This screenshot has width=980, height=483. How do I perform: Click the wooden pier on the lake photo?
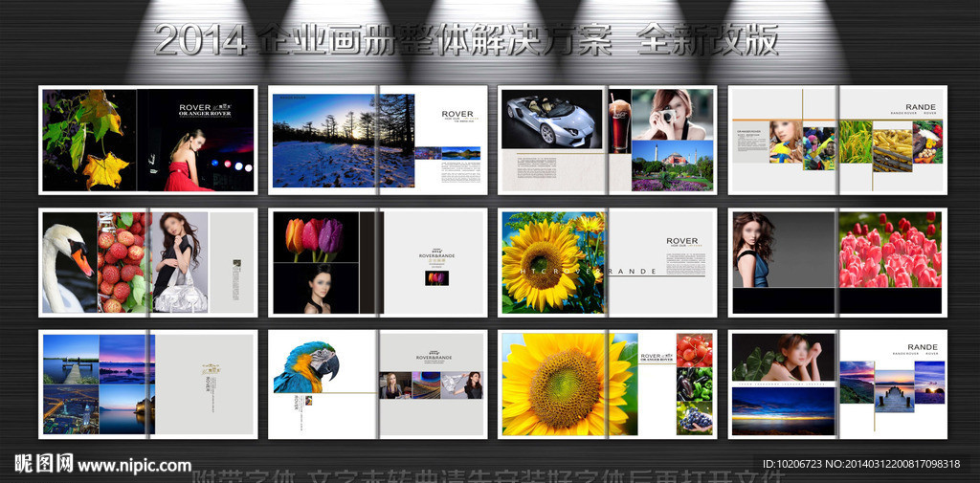pyautogui.click(x=71, y=360)
